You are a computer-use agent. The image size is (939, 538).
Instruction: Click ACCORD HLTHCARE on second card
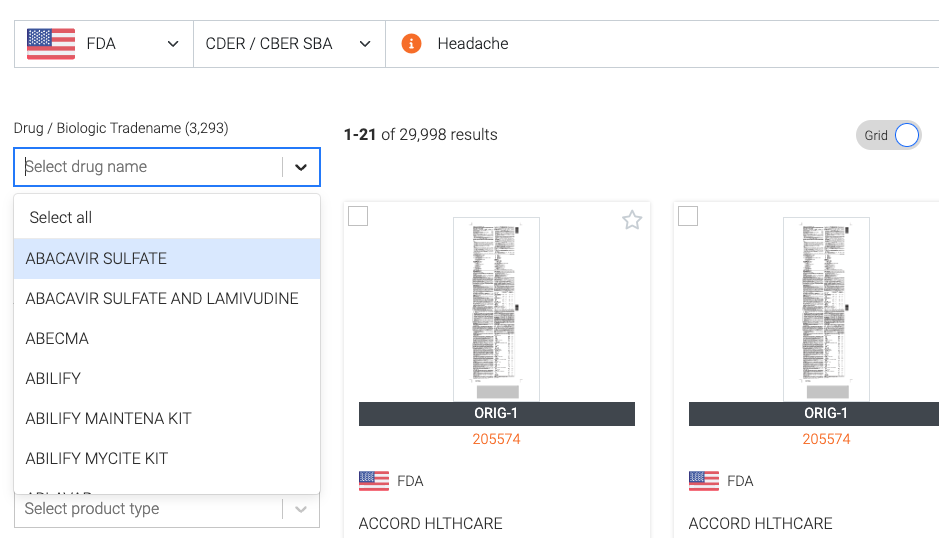(761, 524)
